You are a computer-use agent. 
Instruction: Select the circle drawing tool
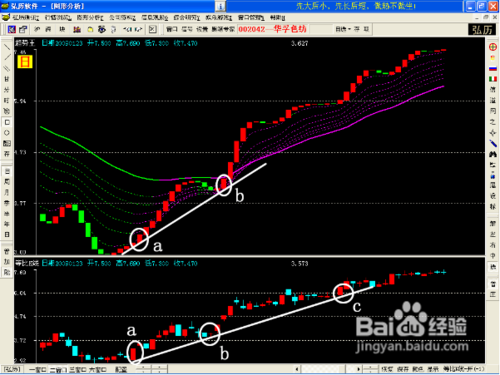point(7,133)
